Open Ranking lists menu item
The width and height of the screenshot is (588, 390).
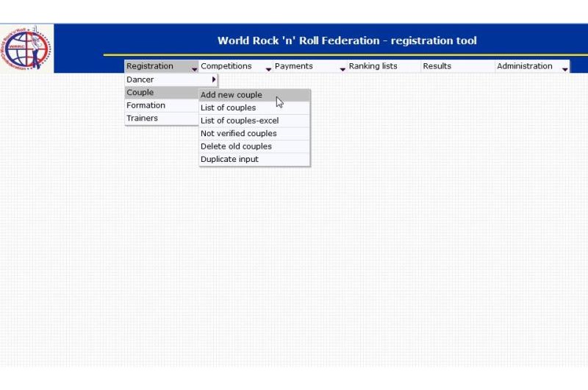point(373,66)
